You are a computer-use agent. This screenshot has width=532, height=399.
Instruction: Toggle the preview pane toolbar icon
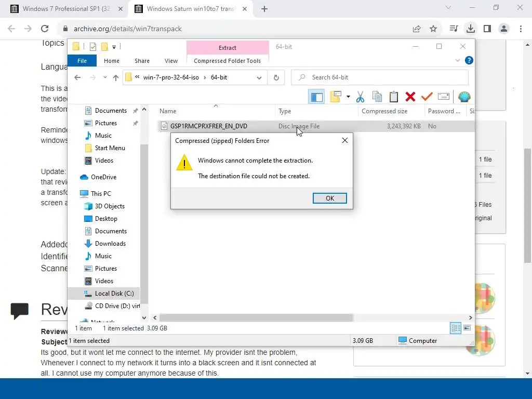[316, 97]
